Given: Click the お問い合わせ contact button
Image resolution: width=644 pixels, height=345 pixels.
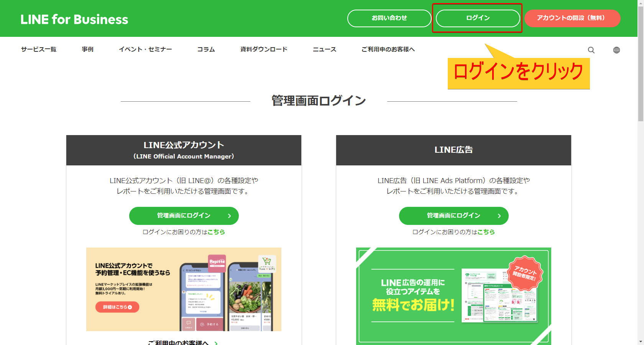Looking at the screenshot, I should 389,18.
